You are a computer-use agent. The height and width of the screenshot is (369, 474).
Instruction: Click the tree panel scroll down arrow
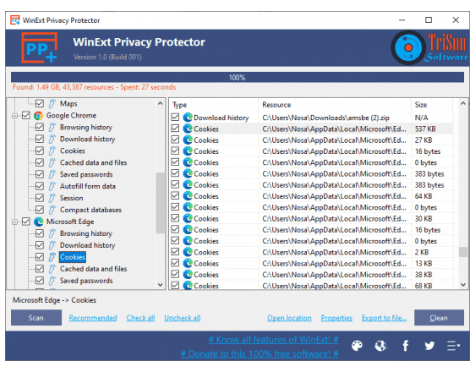pos(160,285)
